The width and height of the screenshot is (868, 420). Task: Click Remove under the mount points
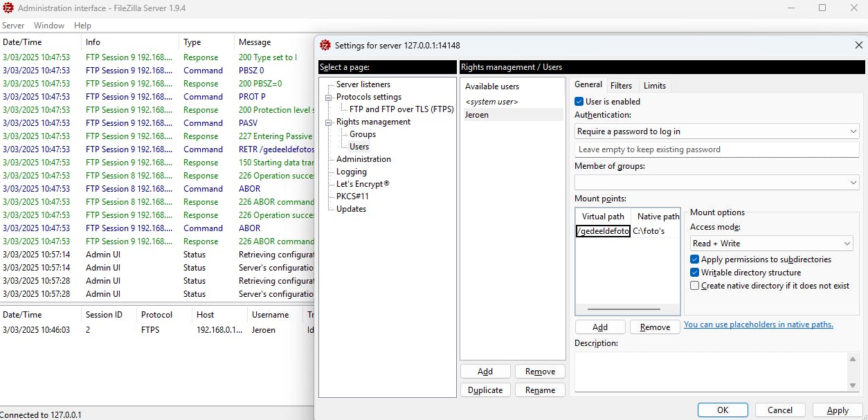click(655, 327)
